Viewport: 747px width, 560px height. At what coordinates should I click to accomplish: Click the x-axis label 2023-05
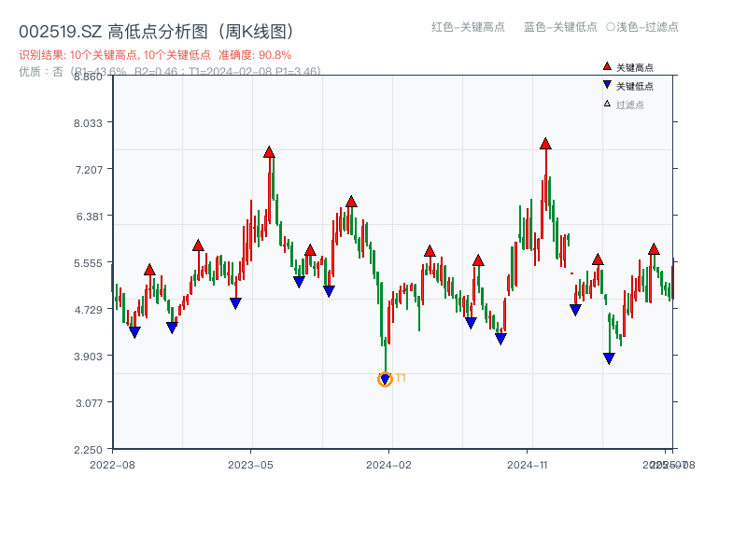(x=250, y=465)
